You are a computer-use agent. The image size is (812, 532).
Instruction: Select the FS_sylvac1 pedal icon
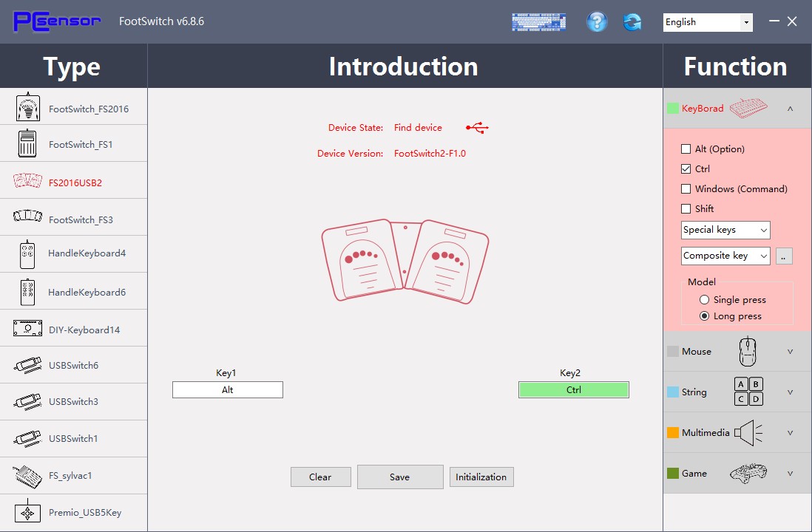pos(27,477)
